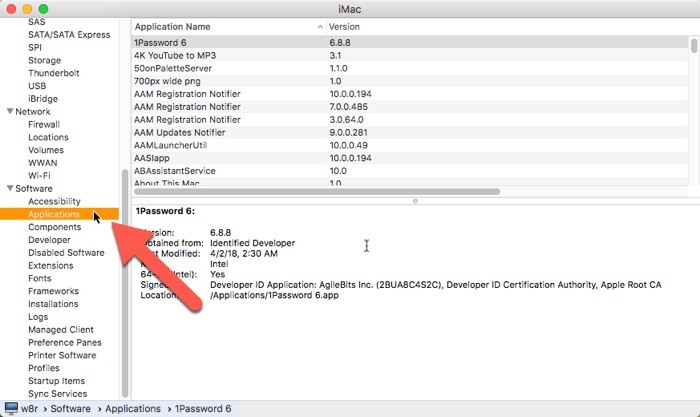Open Developer under Software

point(49,240)
